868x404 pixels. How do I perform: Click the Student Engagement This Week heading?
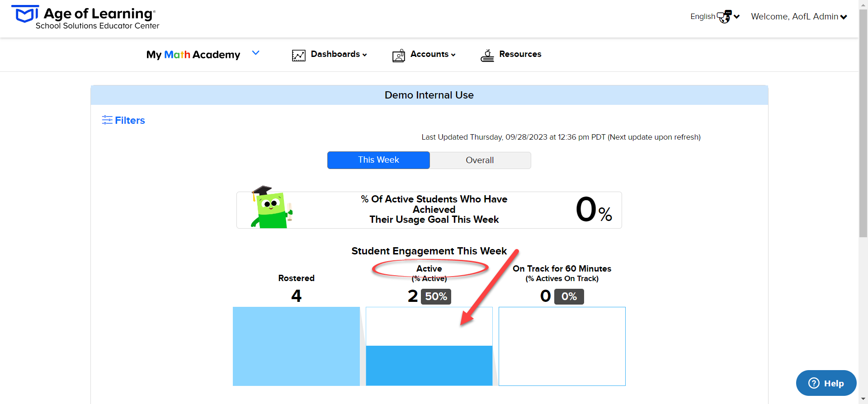[x=429, y=251]
